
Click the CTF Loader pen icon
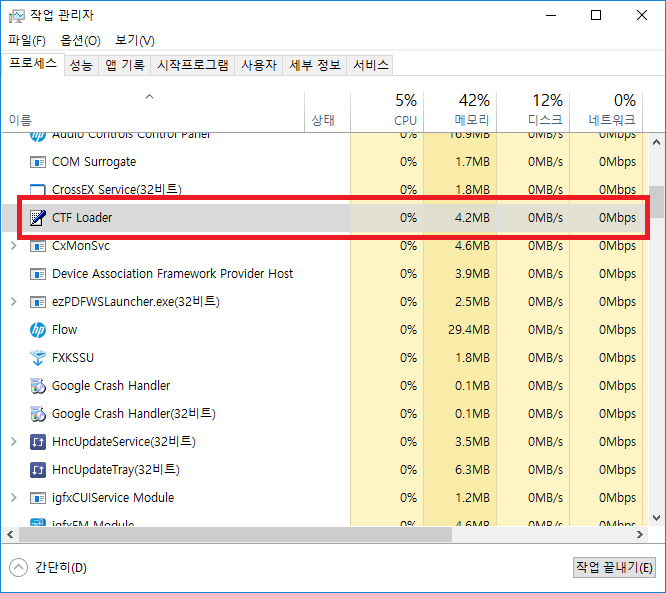(38, 218)
